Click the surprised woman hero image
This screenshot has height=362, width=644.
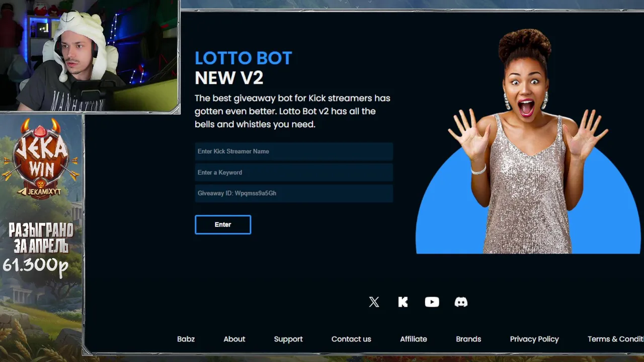click(528, 141)
